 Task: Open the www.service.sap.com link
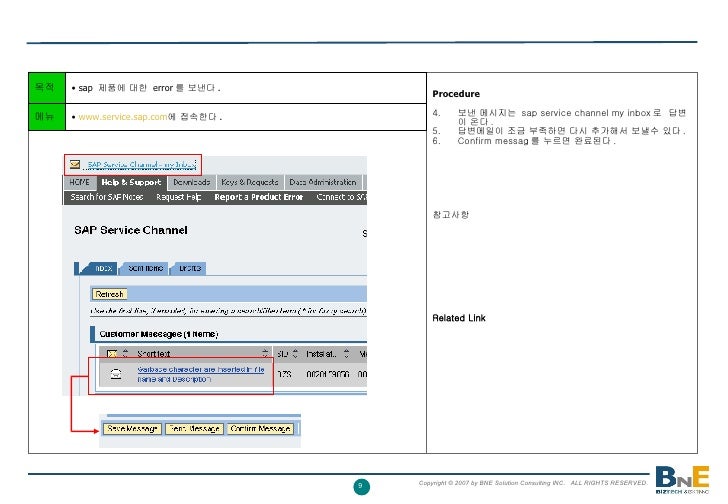pos(123,117)
